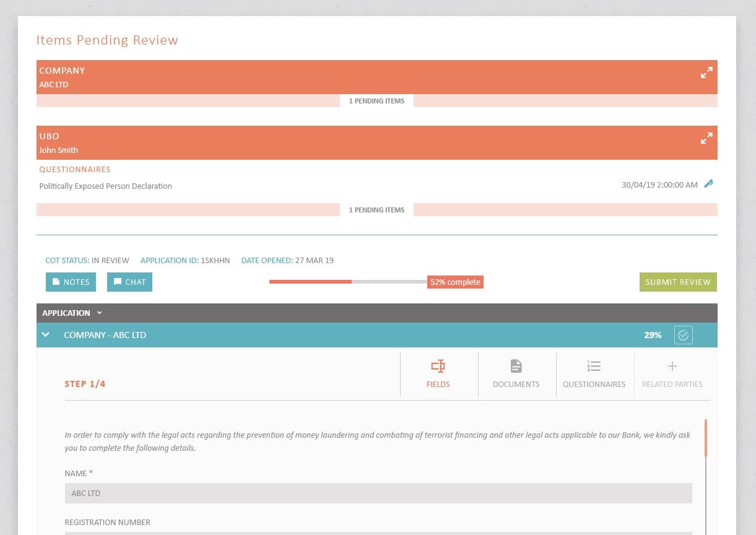The image size is (756, 535).
Task: Select the form's vertical scrollbar handle
Action: tap(706, 438)
